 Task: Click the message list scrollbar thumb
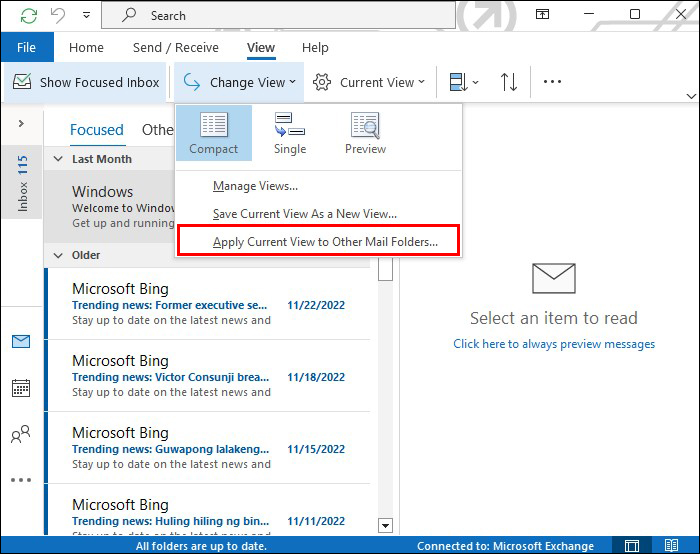[385, 270]
